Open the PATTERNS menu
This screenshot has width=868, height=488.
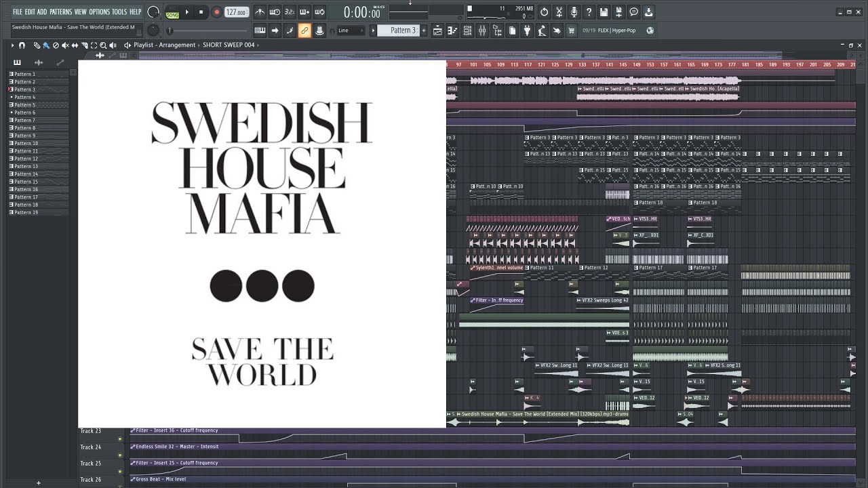click(x=61, y=12)
